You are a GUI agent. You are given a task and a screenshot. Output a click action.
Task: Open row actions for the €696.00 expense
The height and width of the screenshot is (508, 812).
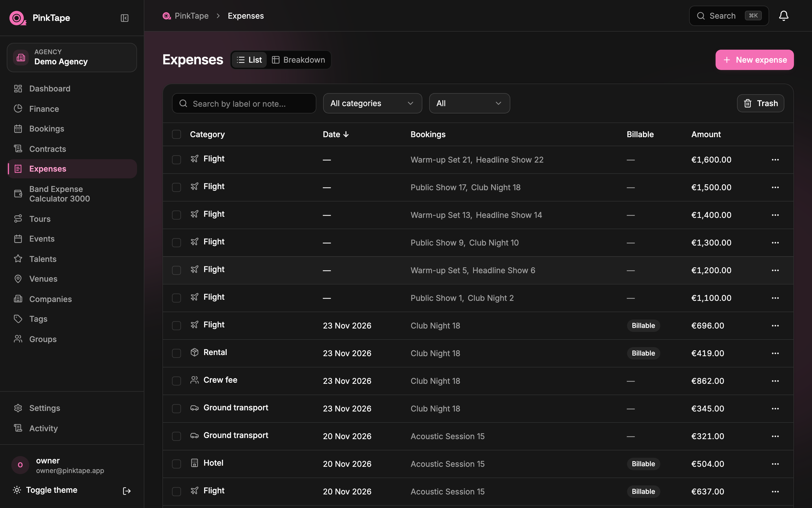tap(775, 326)
